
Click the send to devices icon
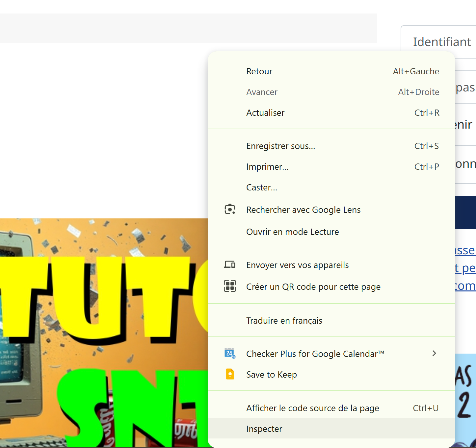[x=230, y=265]
